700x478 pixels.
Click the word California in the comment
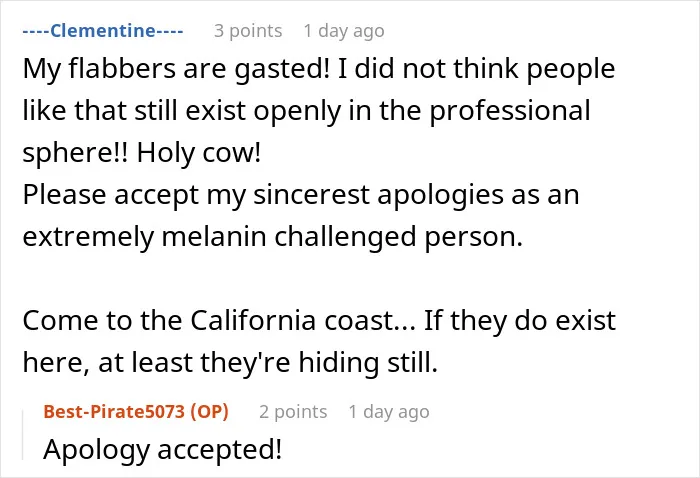[x=253, y=320]
